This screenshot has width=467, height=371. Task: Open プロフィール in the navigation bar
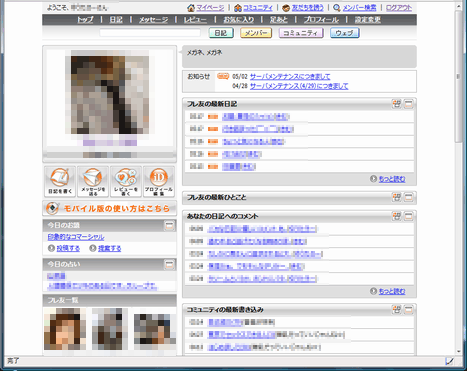coord(321,20)
